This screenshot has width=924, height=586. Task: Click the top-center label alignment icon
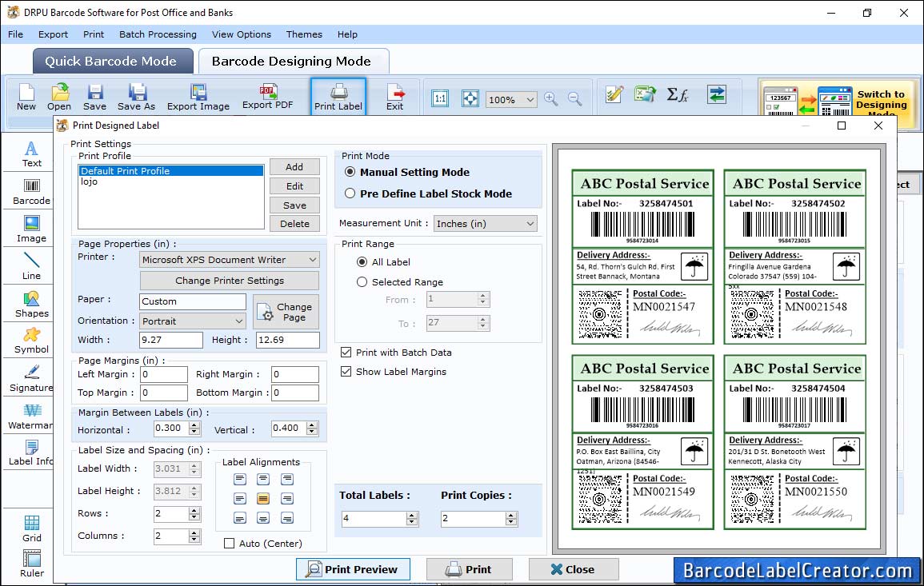(263, 480)
